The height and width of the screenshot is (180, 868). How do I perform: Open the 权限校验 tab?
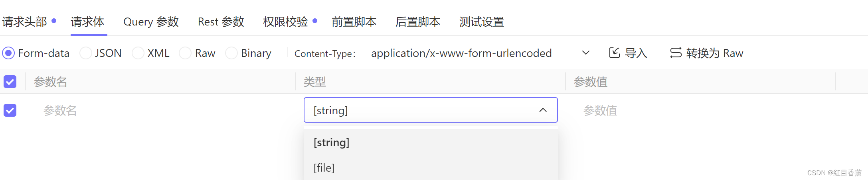coord(285,22)
